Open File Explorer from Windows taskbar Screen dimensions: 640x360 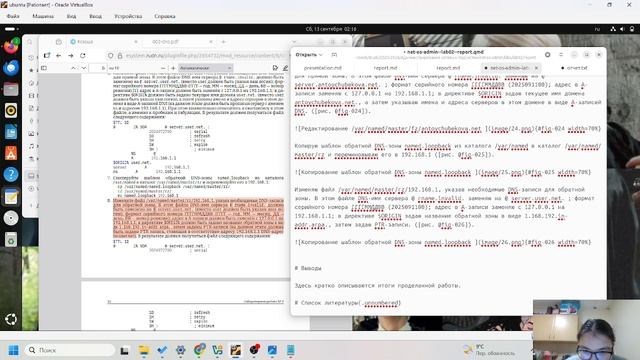144,350
